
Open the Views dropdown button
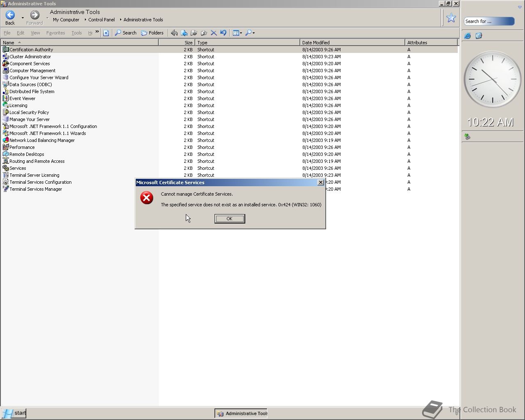237,33
